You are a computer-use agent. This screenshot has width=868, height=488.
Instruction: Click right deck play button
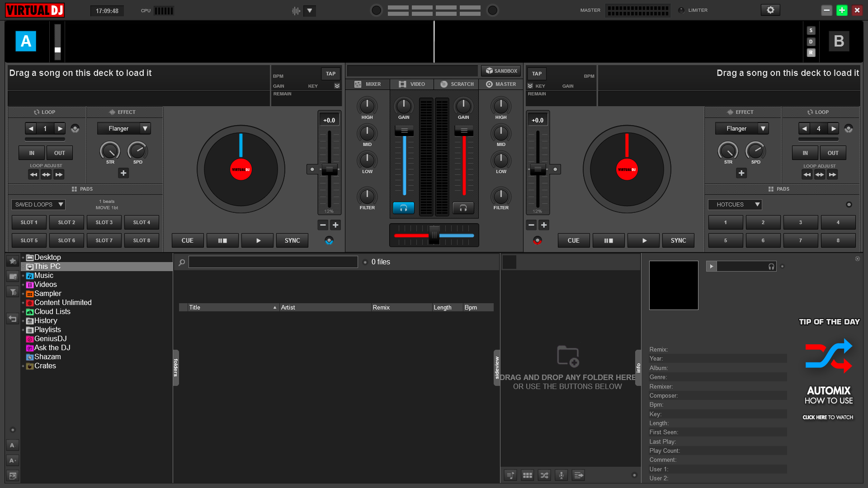(x=644, y=240)
